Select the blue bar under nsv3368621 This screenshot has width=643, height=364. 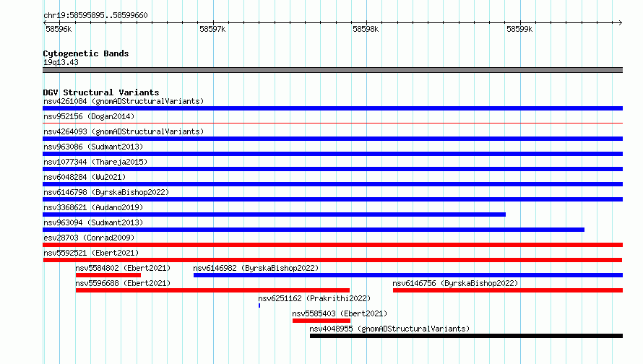274,214
